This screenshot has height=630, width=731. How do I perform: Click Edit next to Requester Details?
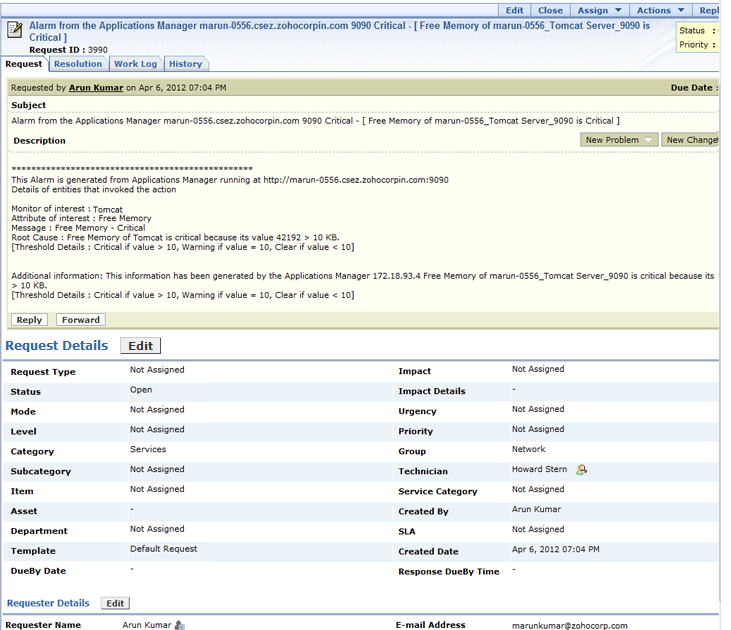pyautogui.click(x=115, y=603)
